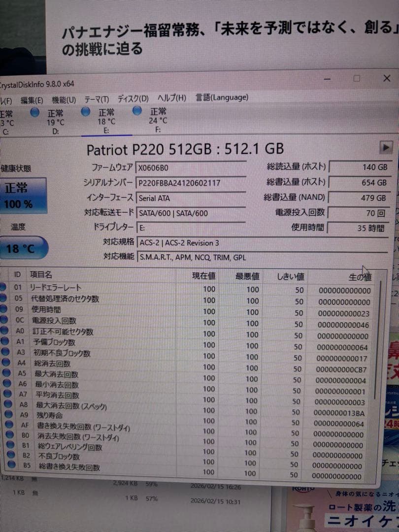Click the ACS-2 | ACS-2 Revision 3 field

(x=263, y=242)
